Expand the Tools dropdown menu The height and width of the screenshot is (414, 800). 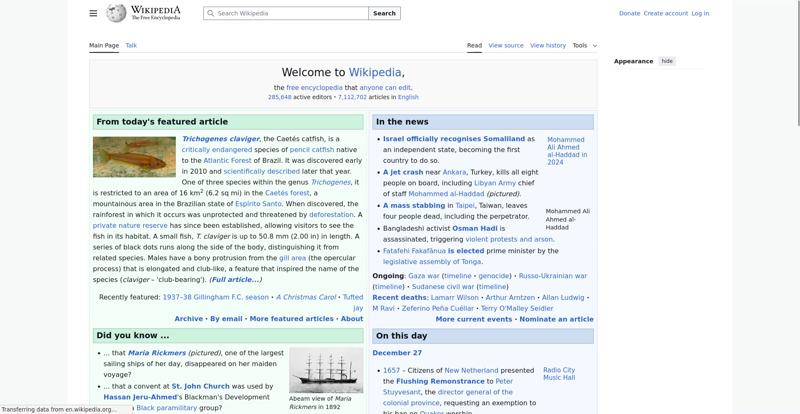click(580, 45)
